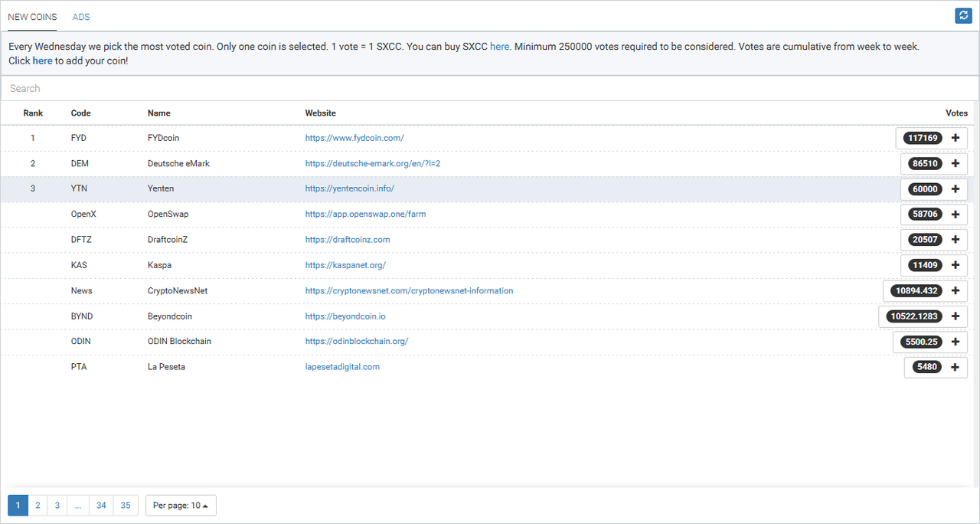Vote plus icon for La Peseta

click(955, 367)
